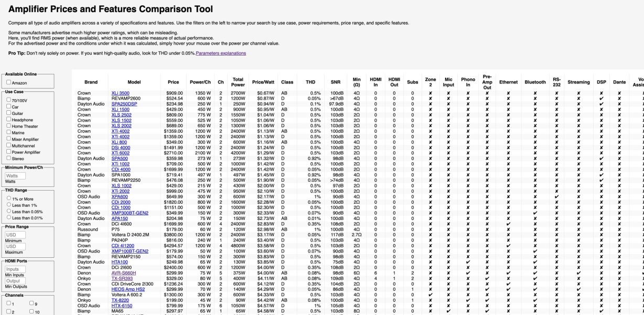The height and width of the screenshot is (315, 644).
Task: Visit the DSi 4000 model link
Action: tap(121, 148)
